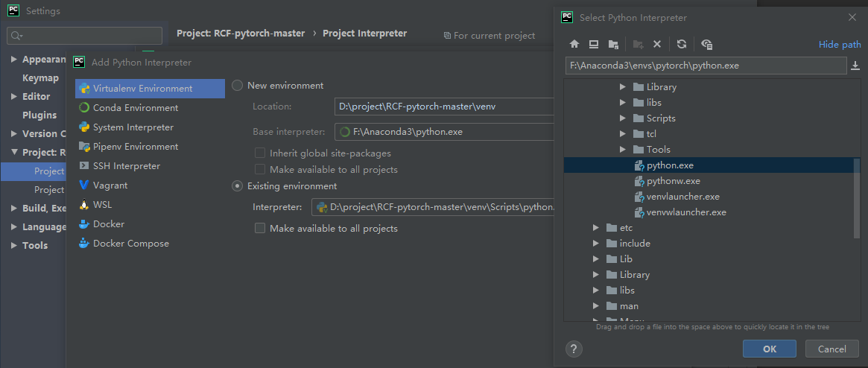Choose SSH Interpreter from the sidebar

click(126, 166)
